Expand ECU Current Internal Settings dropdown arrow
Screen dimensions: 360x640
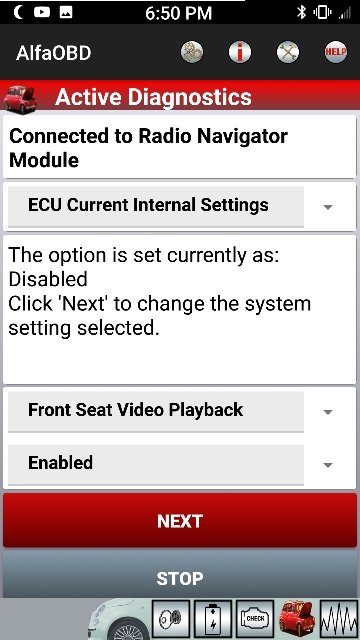[x=327, y=207]
